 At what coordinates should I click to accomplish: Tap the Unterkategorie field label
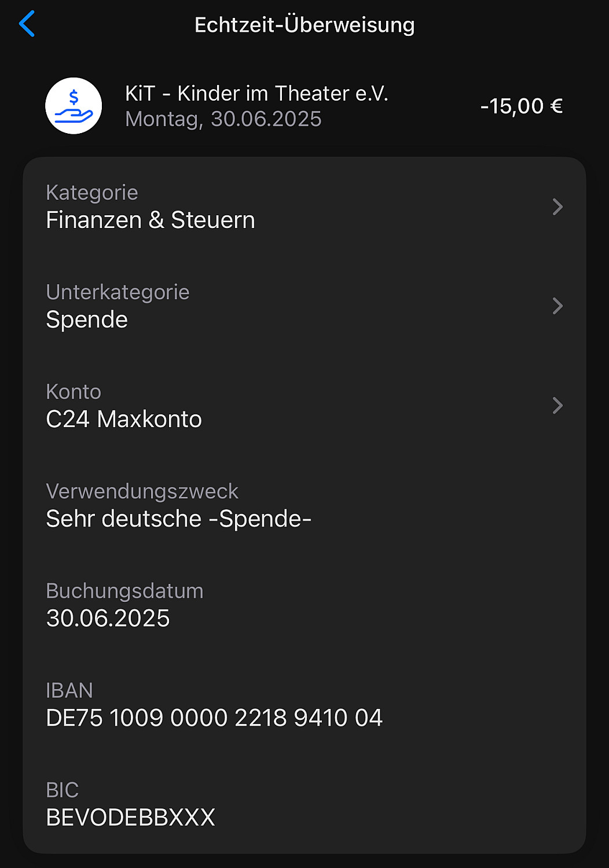(x=118, y=292)
